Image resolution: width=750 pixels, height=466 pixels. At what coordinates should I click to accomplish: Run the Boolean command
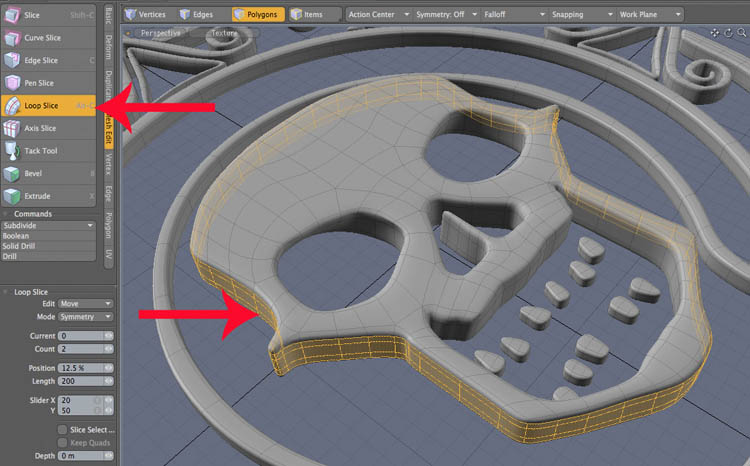click(48, 236)
